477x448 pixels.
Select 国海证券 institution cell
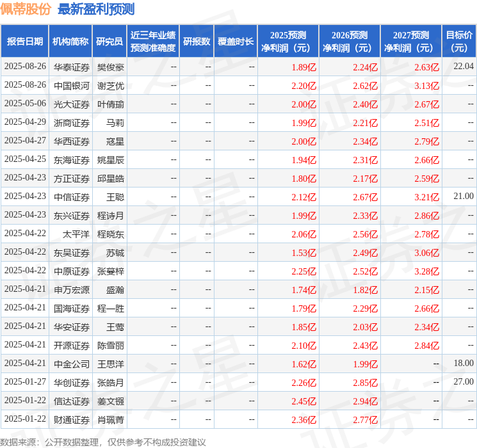[72, 308]
